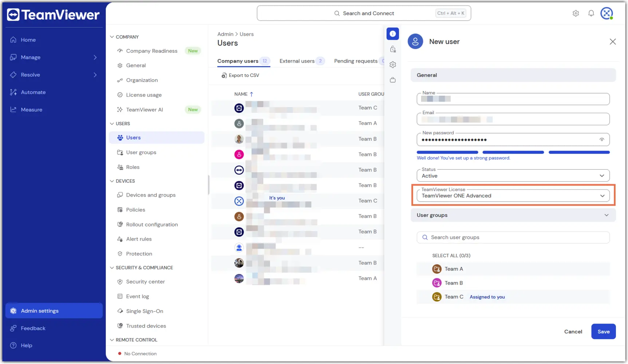Click the Export to CSV icon

click(224, 75)
